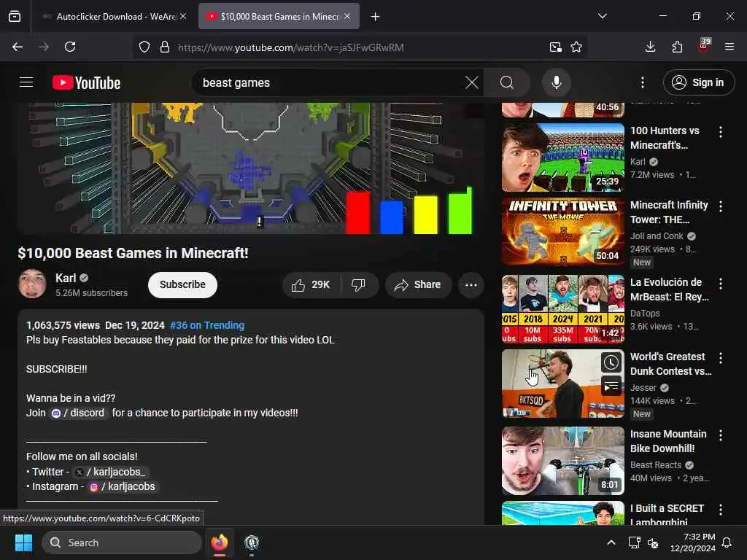This screenshot has height=560, width=747.
Task: Open the muted volume tray icon
Action: pyautogui.click(x=653, y=542)
